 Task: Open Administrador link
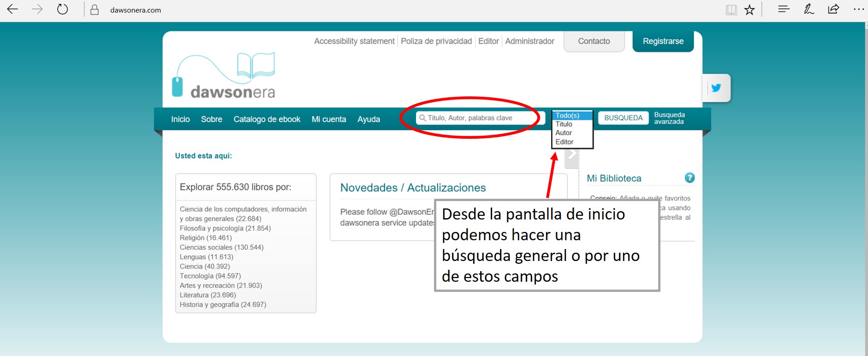529,41
